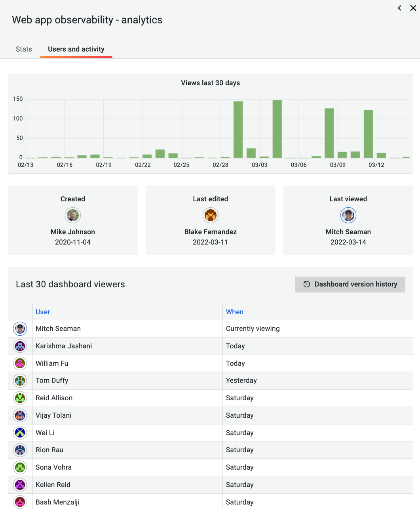Sort viewers by User column
Screen dimensions: 420x516
[43, 312]
